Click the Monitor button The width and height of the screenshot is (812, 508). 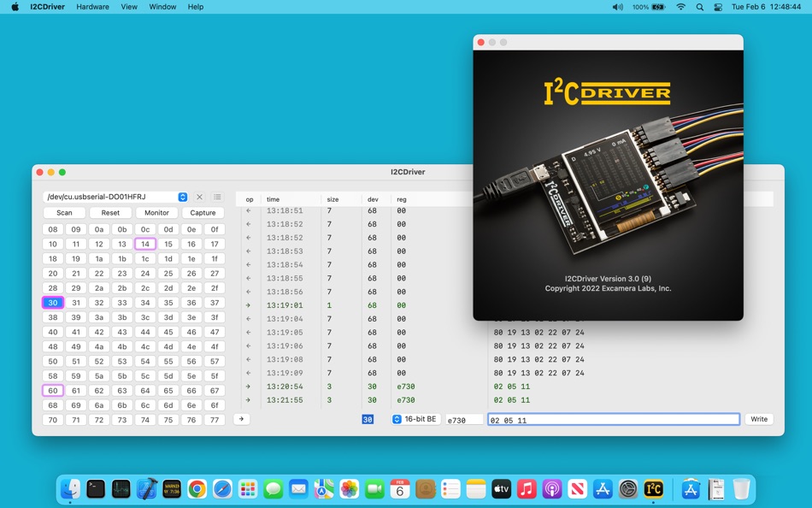[x=156, y=213]
